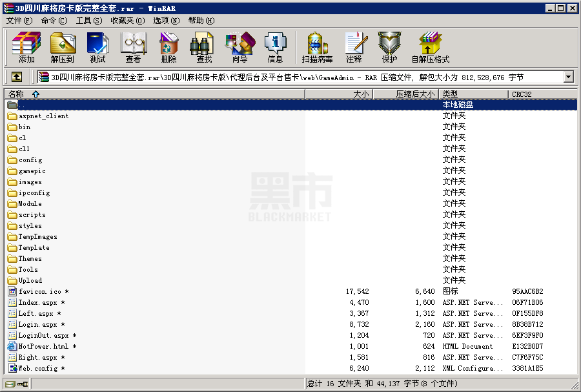Click the Extract To (解压到) icon
Viewport: 581px width, 392px height.
pos(63,47)
